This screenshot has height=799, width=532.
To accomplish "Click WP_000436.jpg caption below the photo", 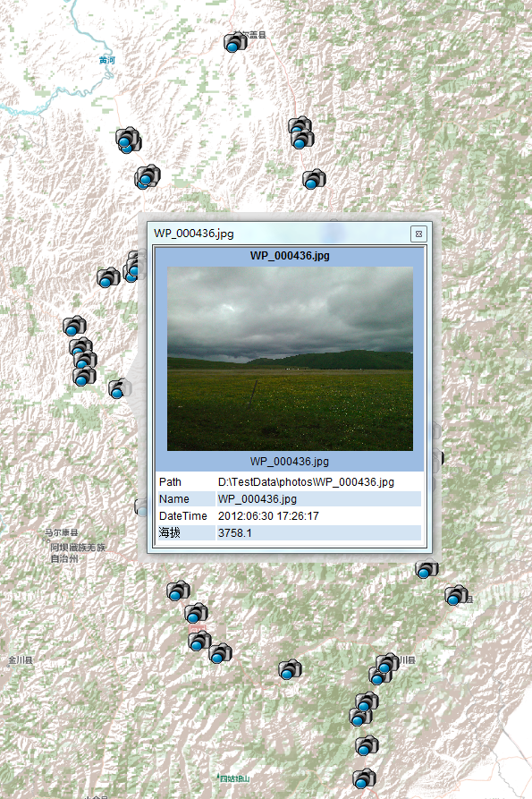I will click(290, 462).
